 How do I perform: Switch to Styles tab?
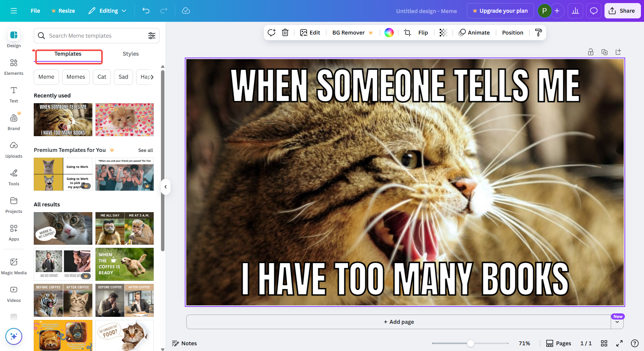(131, 54)
